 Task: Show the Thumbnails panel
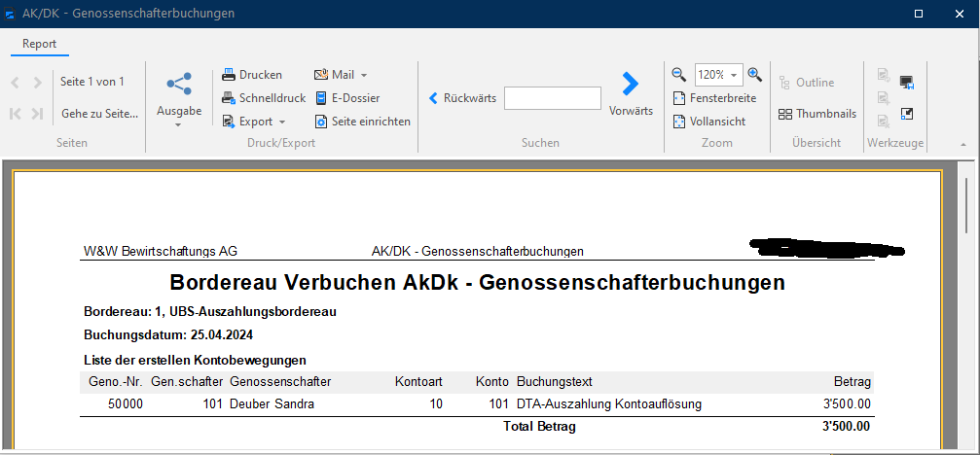817,114
